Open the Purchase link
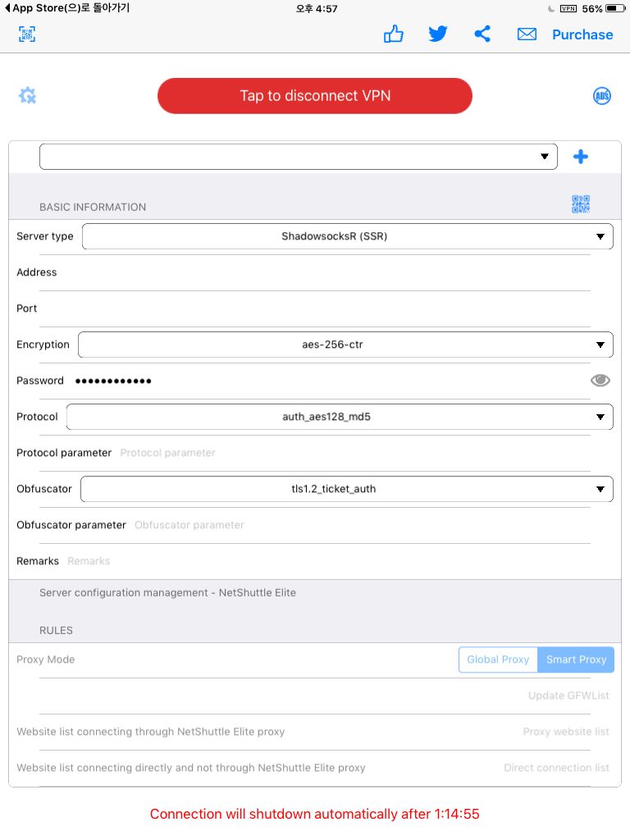 [582, 34]
